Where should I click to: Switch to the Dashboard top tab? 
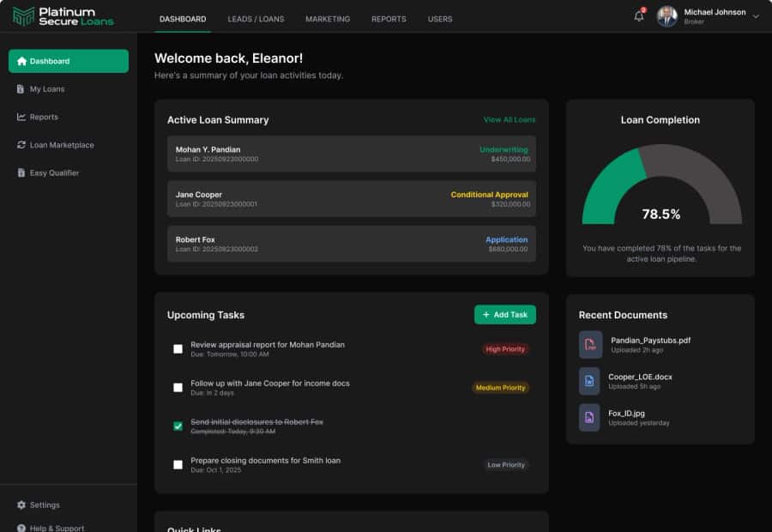pyautogui.click(x=183, y=19)
